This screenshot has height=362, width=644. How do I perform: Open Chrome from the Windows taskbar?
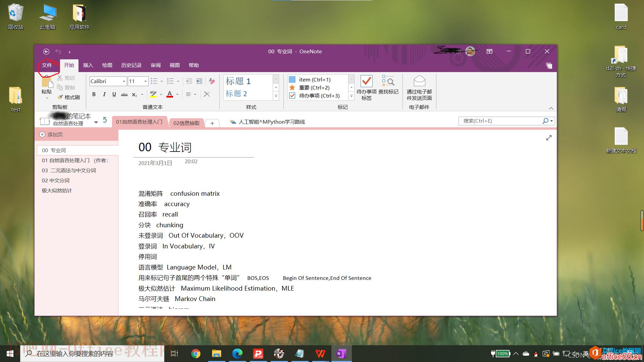point(196,354)
